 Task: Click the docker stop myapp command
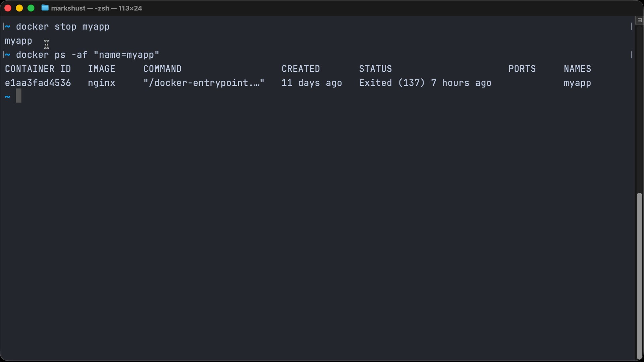[x=62, y=27]
